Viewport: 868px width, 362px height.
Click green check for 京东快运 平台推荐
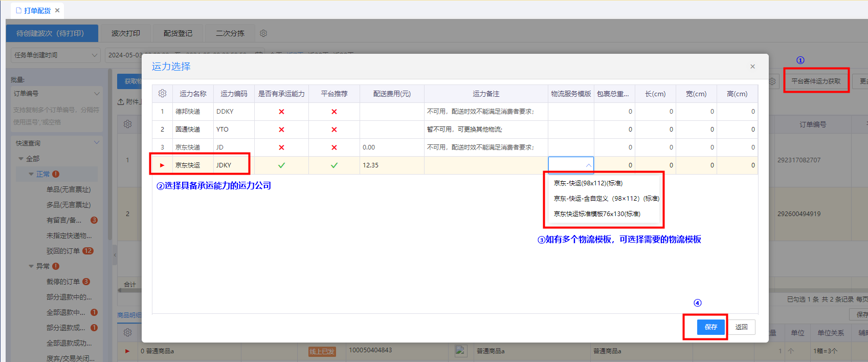pyautogui.click(x=334, y=165)
